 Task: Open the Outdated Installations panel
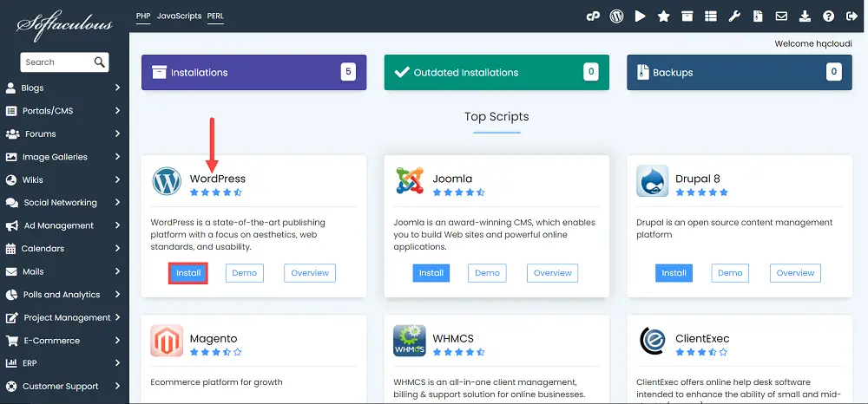496,73
